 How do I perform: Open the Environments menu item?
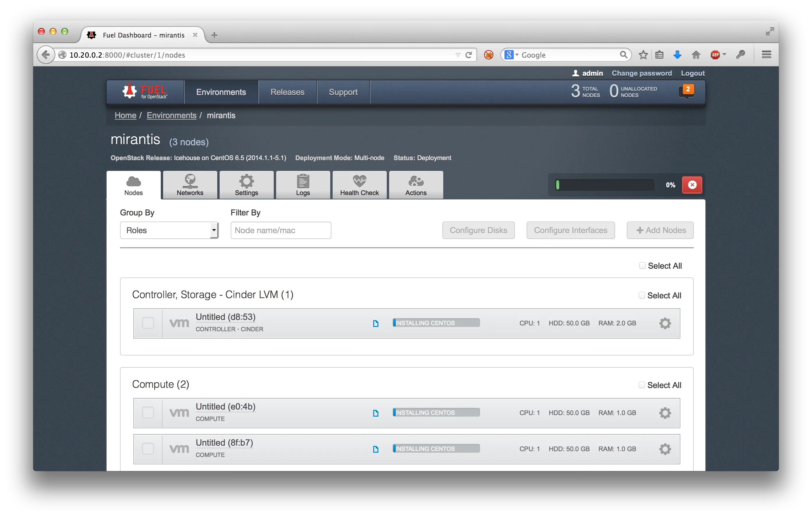[x=221, y=92]
